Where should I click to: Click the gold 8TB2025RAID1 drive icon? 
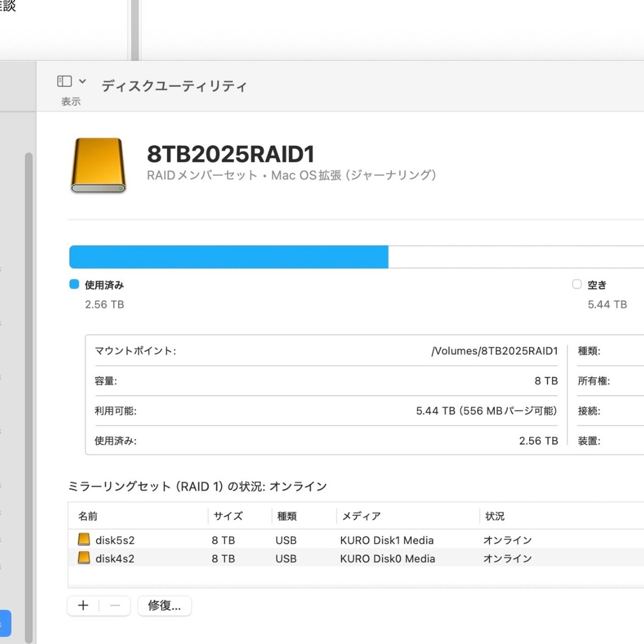click(98, 165)
